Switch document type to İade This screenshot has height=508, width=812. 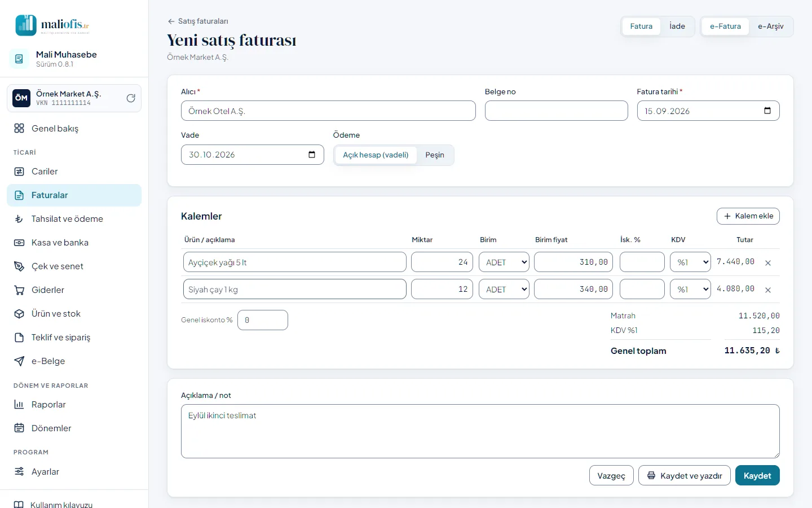[677, 27]
